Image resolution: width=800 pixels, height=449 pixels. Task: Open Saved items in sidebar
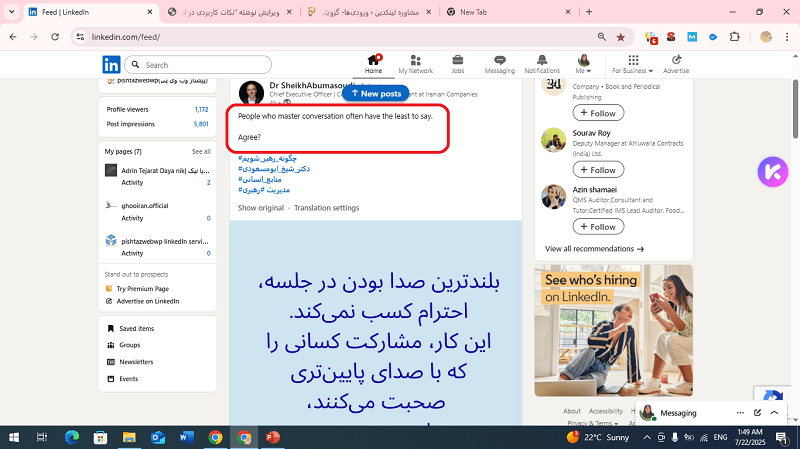coord(136,328)
